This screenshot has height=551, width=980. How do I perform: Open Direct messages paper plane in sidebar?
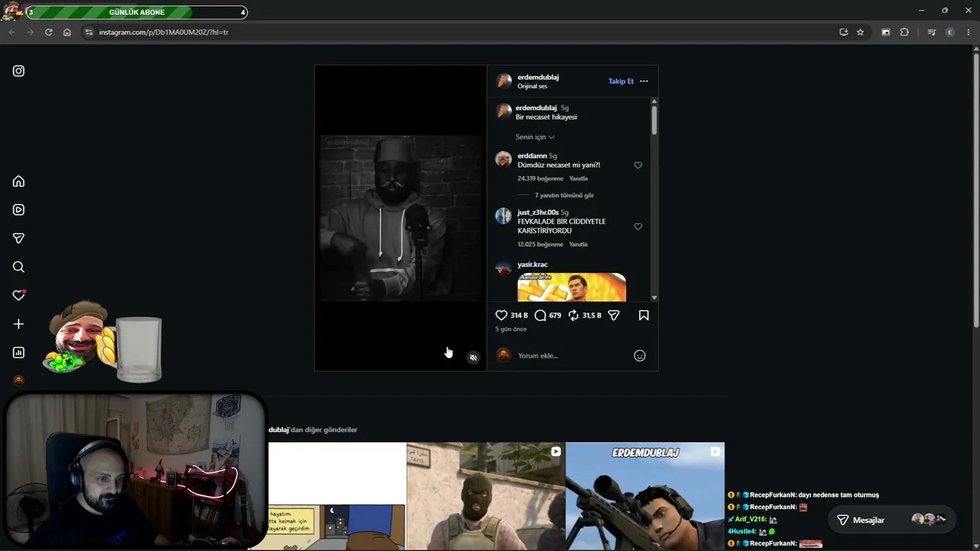point(18,238)
